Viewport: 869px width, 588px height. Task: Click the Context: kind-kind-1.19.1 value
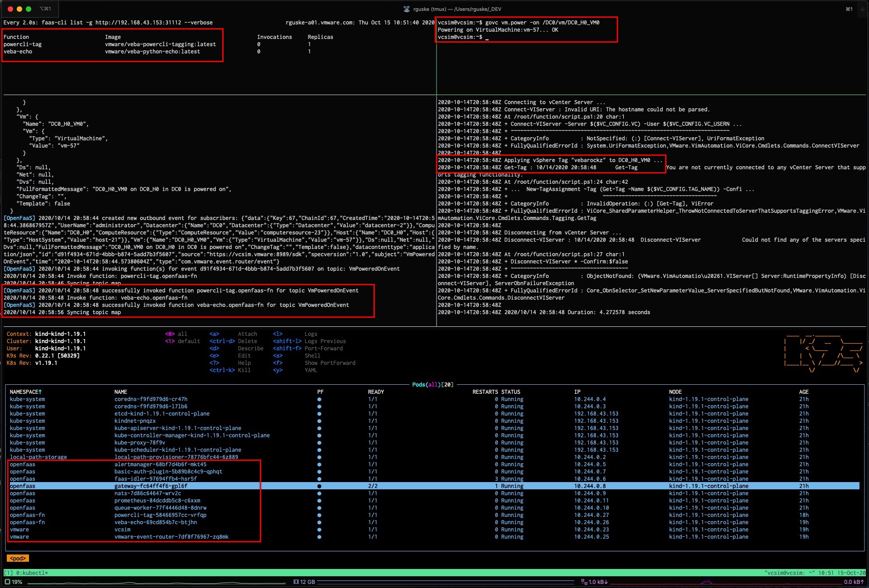(60, 334)
